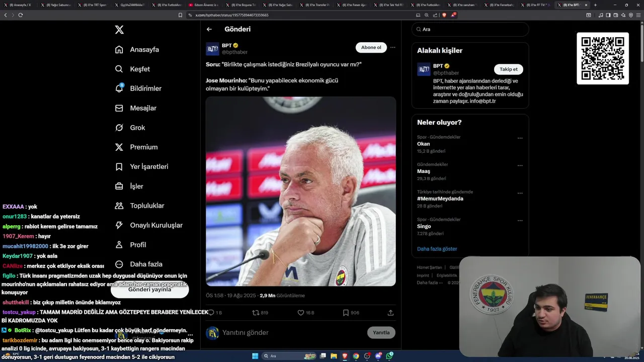The width and height of the screenshot is (644, 362).
Task: Open Bildirimler notifications
Action: point(138,88)
